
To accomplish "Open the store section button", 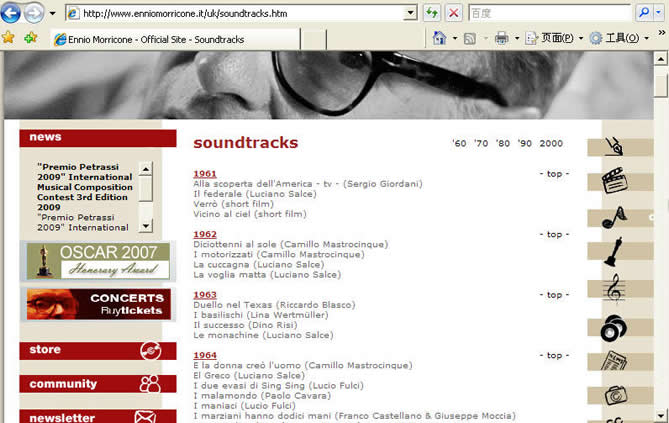I will pos(98,350).
